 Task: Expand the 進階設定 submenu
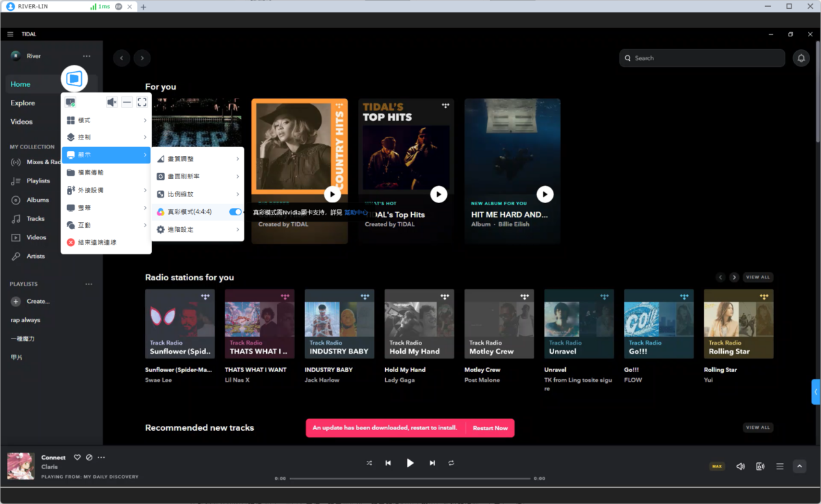coord(198,230)
